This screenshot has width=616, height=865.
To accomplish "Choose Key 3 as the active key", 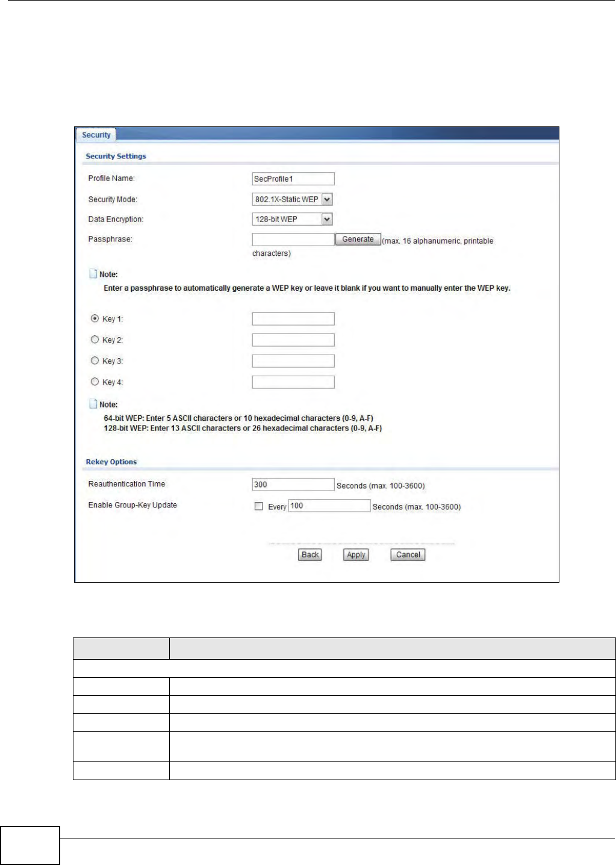I will pyautogui.click(x=95, y=361).
